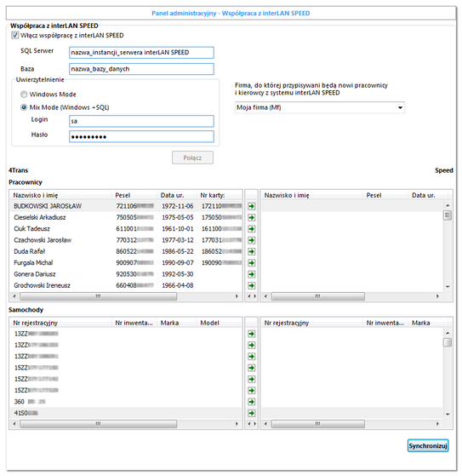This screenshot has height=476, width=462.
Task: Sort Speed cars by Marka header
Action: (x=428, y=323)
